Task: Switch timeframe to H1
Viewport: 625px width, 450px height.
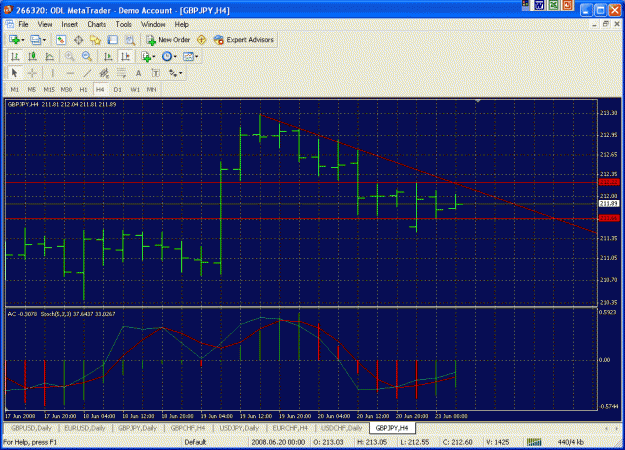Action: (83, 90)
